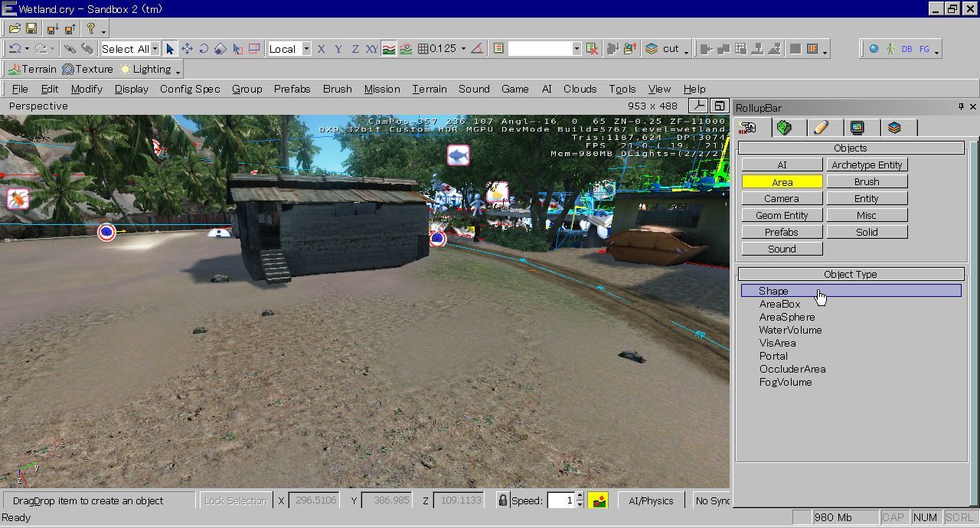
Task: Open the File menu
Action: tap(21, 89)
